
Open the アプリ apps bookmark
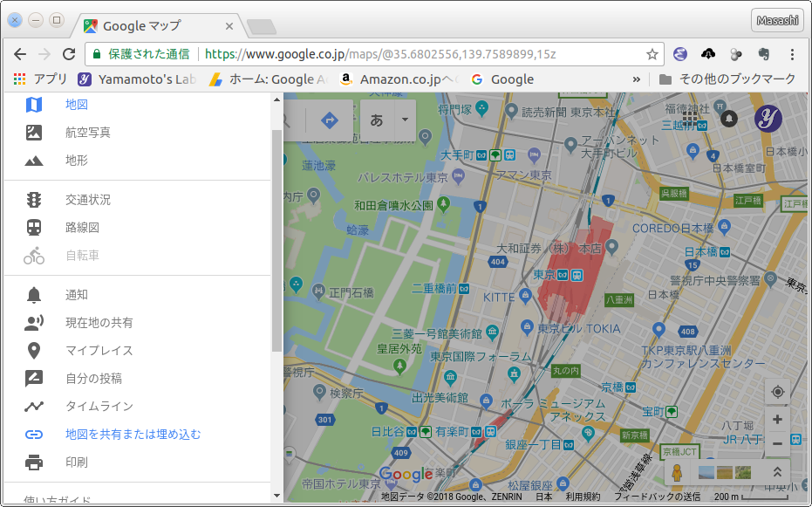click(x=41, y=79)
